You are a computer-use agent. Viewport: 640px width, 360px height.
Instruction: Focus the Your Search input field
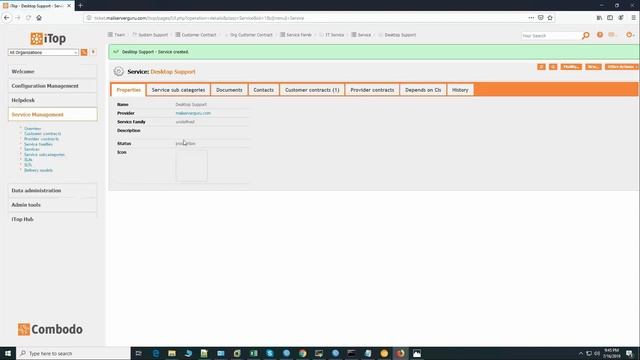pyautogui.click(x=550, y=36)
